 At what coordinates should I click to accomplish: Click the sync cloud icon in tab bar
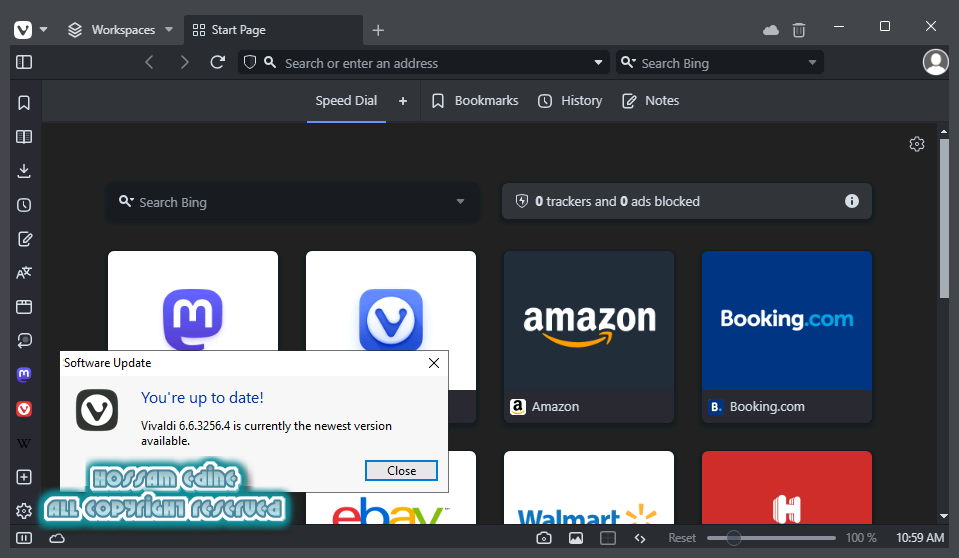click(771, 30)
